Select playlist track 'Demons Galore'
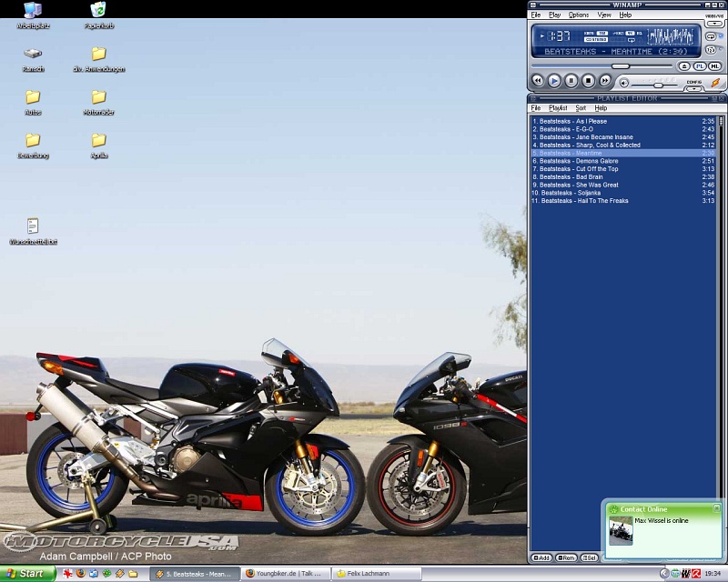728x582 pixels. click(623, 161)
